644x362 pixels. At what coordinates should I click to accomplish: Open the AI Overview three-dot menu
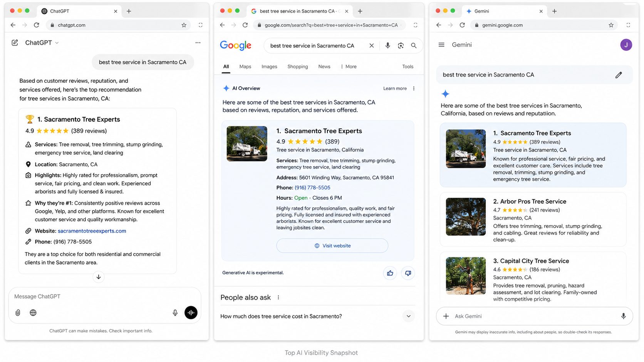(x=414, y=88)
